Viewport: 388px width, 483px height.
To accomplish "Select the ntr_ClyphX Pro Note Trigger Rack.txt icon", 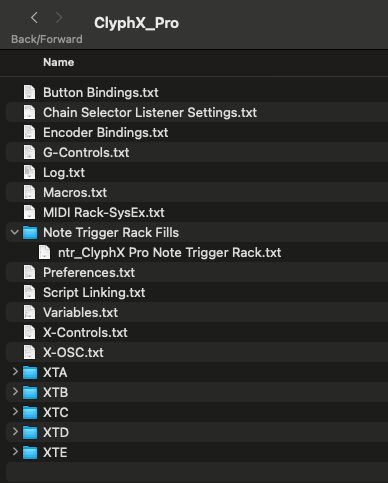I will click(44, 252).
